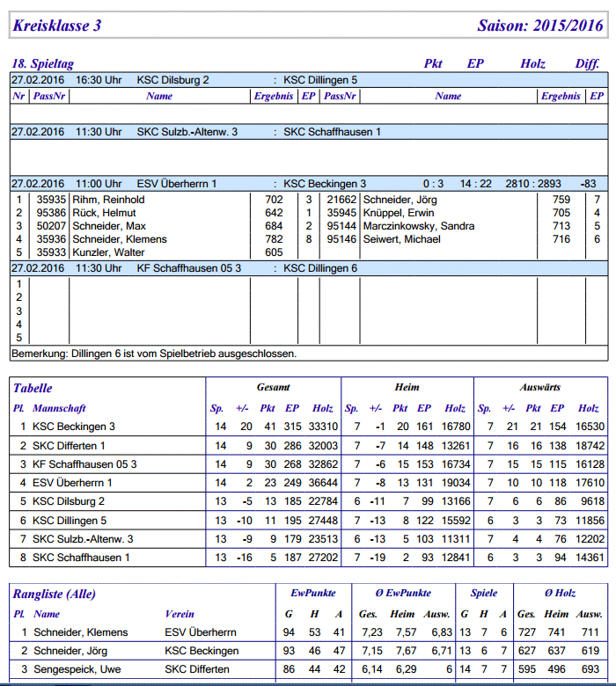Click the Auswärts column group header
Screen dimensions: 616x686
(540, 387)
